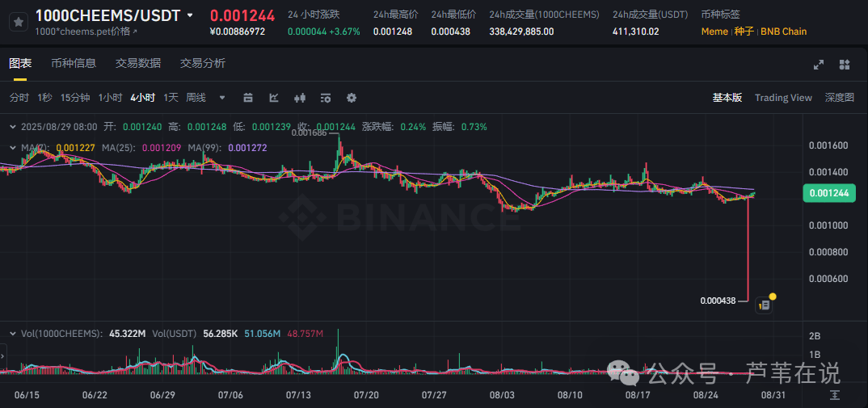Click the 种子 coin tag

(x=744, y=32)
